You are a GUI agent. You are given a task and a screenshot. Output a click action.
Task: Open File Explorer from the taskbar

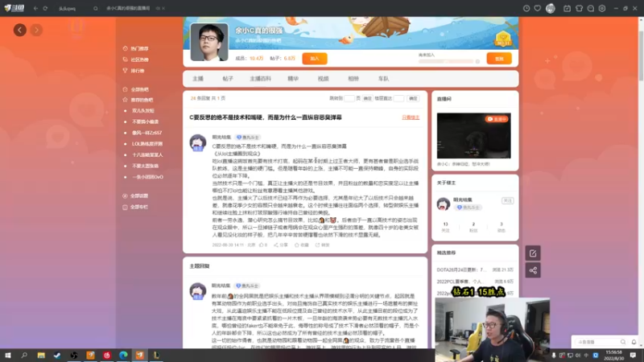[41, 356]
